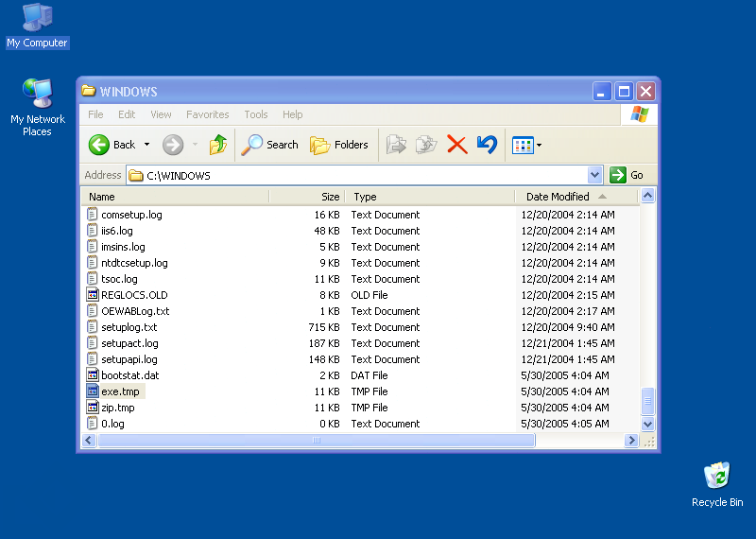Expand the Address bar dropdown

click(x=595, y=175)
